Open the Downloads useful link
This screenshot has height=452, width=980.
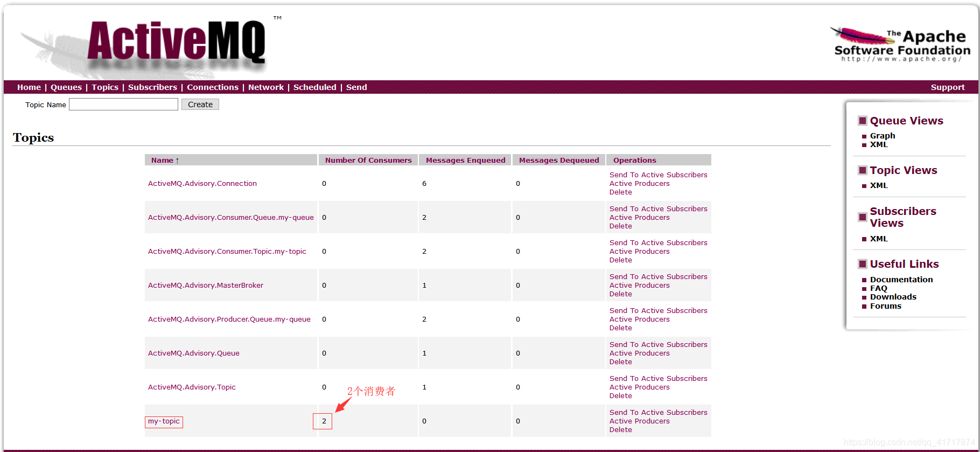pyautogui.click(x=893, y=297)
